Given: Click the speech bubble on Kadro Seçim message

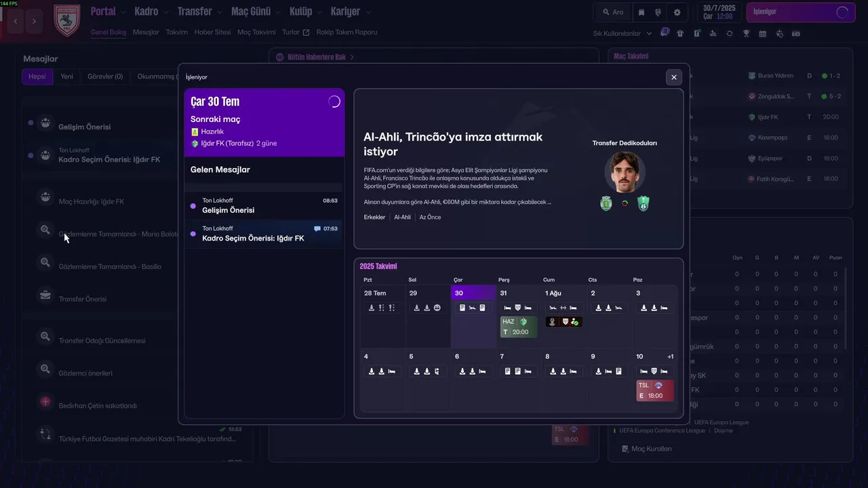Looking at the screenshot, I should [317, 229].
